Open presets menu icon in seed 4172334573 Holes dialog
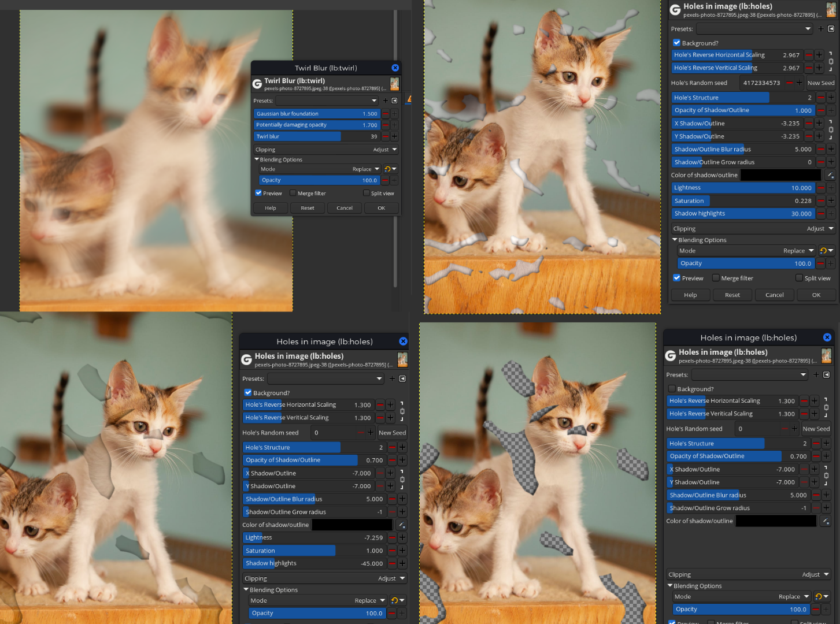This screenshot has width=840, height=624. [x=831, y=29]
